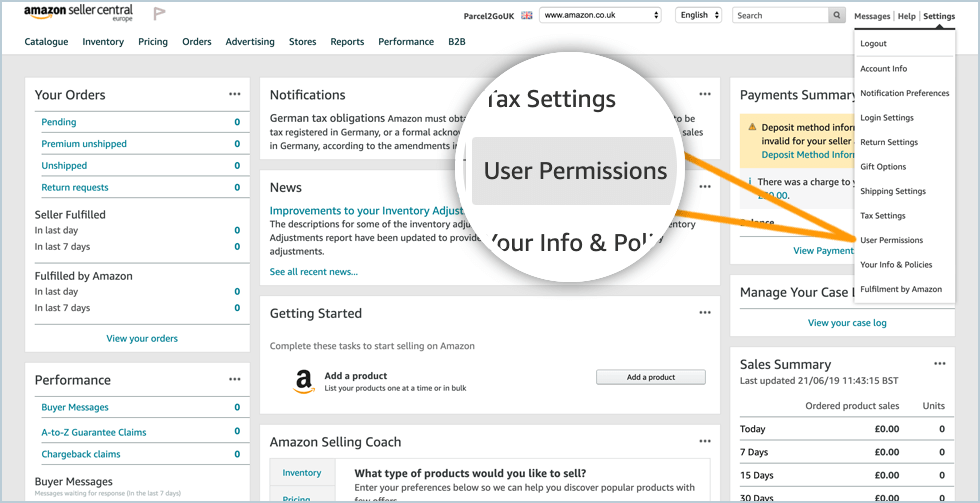Switch to the Inventory tab in Selling Coach

302,473
